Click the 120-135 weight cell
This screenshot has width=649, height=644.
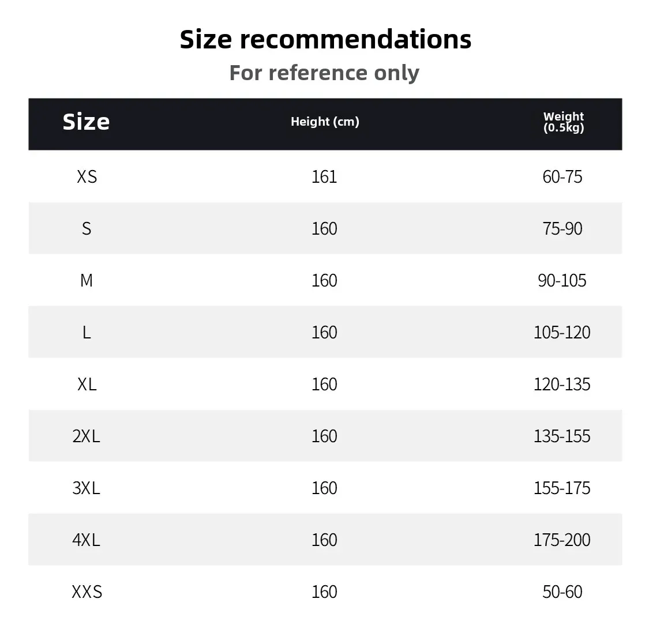pos(562,384)
